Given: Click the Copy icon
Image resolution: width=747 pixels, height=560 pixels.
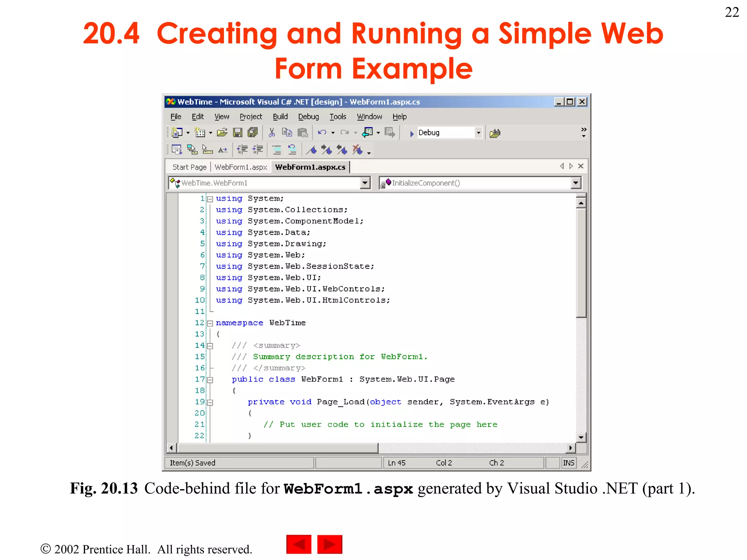Looking at the screenshot, I should 287,133.
